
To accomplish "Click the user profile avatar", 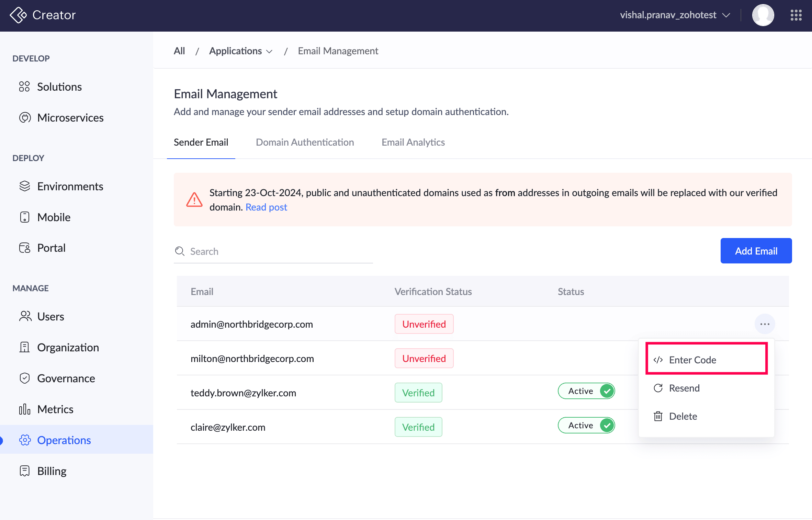I will coord(763,15).
